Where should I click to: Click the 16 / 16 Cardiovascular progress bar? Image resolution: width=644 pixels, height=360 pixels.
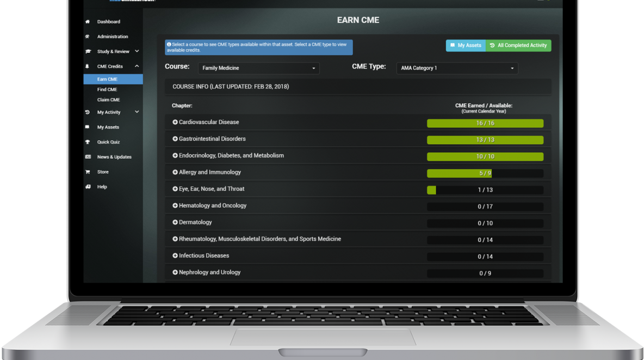(485, 123)
